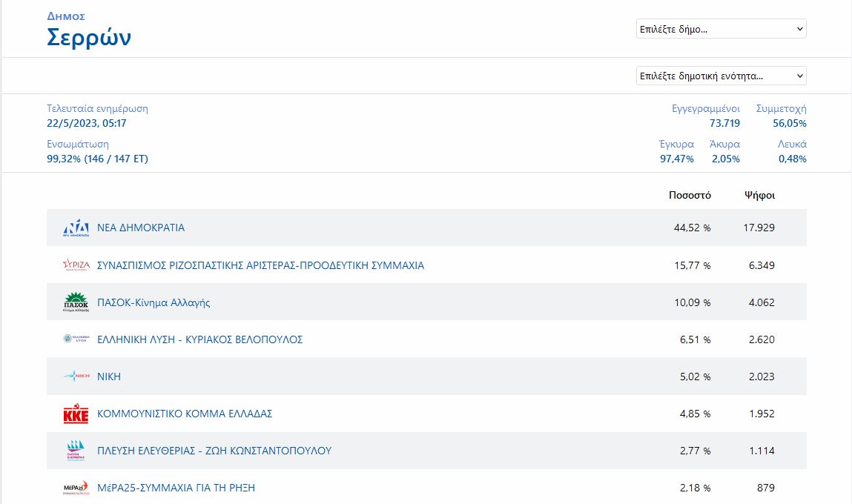Click the Νέα Δημοκρατία party logo
This screenshot has width=852, height=504.
[76, 228]
